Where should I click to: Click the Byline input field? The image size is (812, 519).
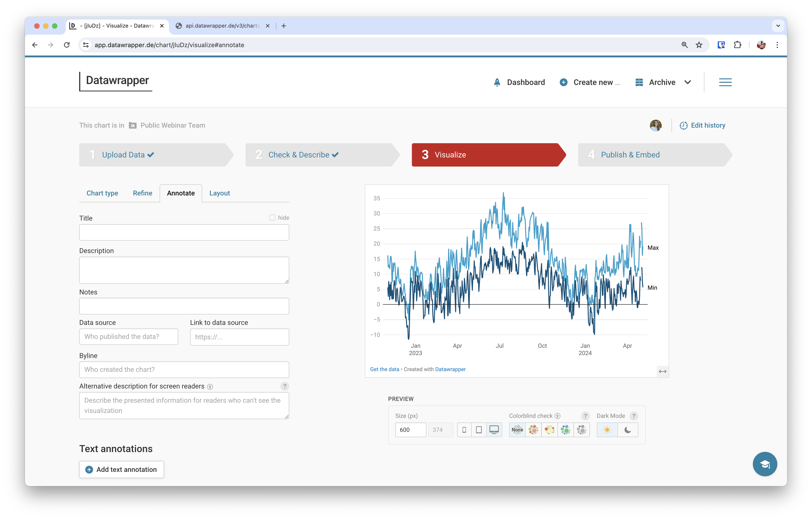(x=184, y=370)
